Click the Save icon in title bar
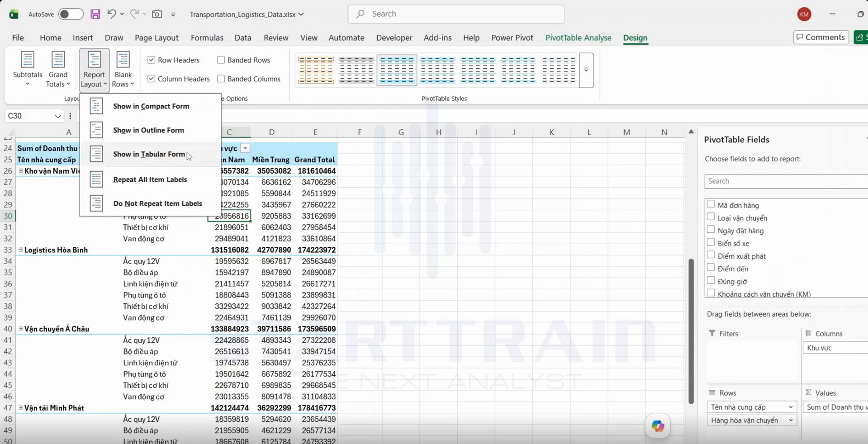This screenshot has width=868, height=444. (95, 14)
